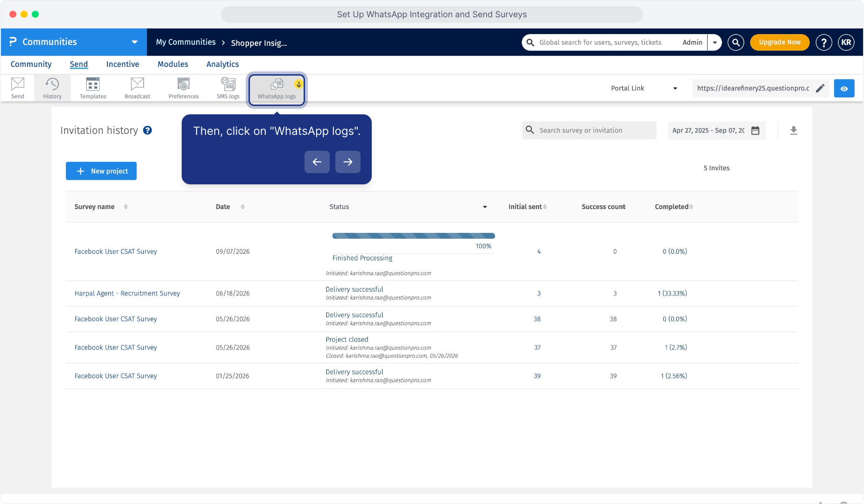Click the 100% processing progress bar
Image resolution: width=864 pixels, height=504 pixels.
click(x=413, y=236)
